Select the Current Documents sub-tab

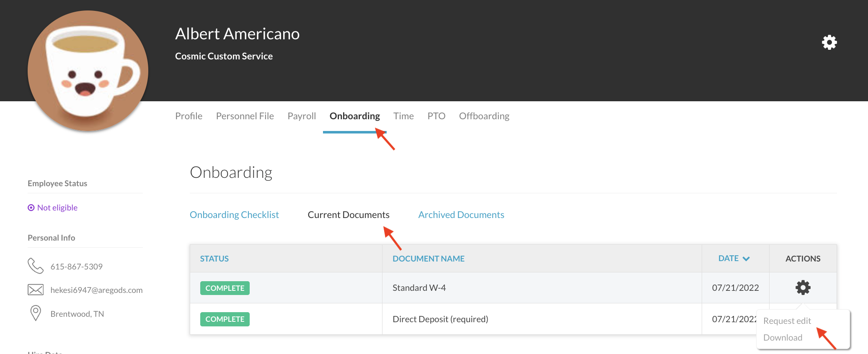(x=349, y=215)
